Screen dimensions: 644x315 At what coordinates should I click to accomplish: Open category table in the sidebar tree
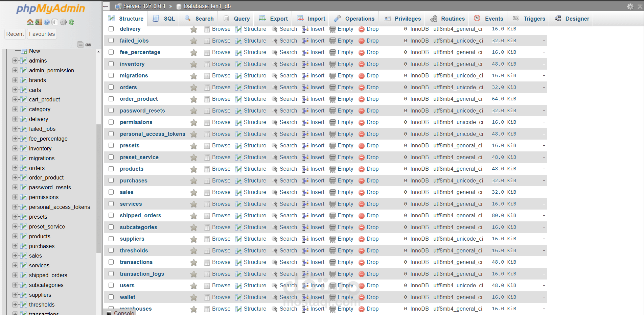(x=40, y=109)
